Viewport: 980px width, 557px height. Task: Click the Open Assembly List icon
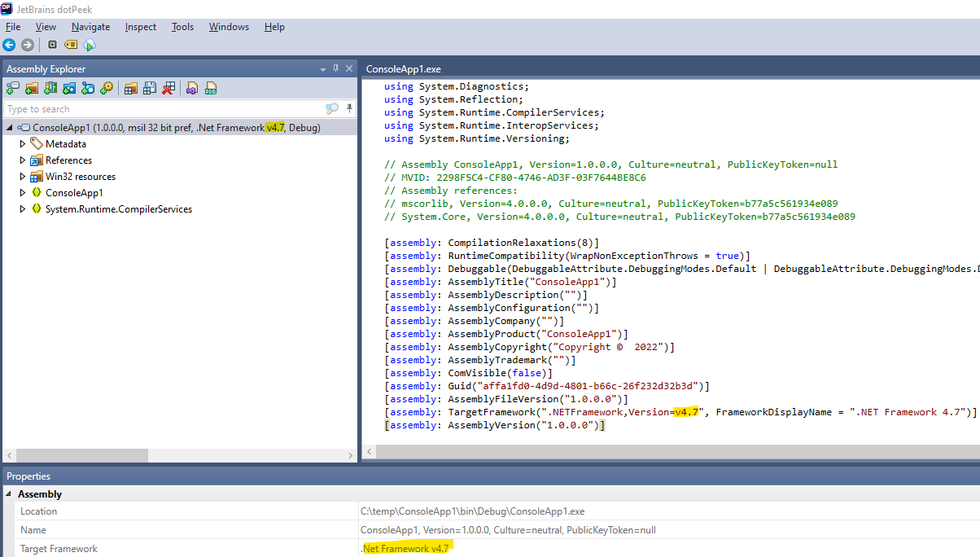click(x=130, y=88)
